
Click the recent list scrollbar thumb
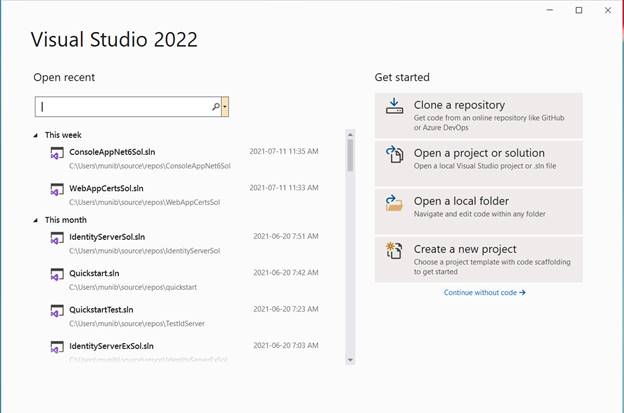click(350, 155)
